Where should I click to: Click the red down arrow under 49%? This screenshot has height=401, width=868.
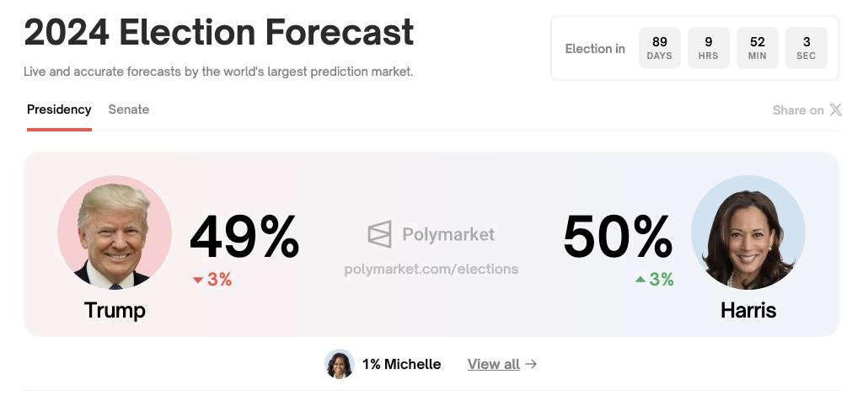[198, 280]
